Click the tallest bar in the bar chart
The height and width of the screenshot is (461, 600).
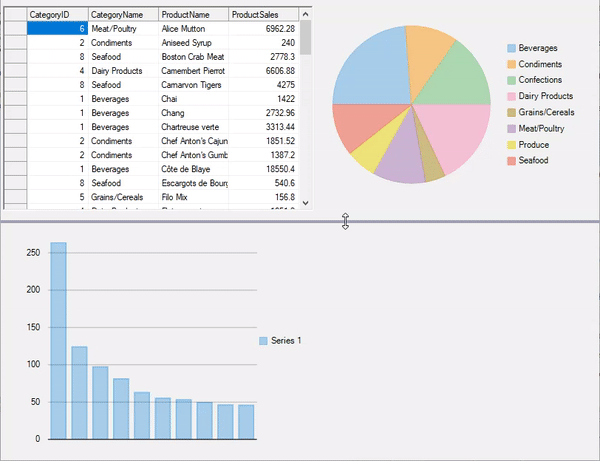click(x=59, y=340)
